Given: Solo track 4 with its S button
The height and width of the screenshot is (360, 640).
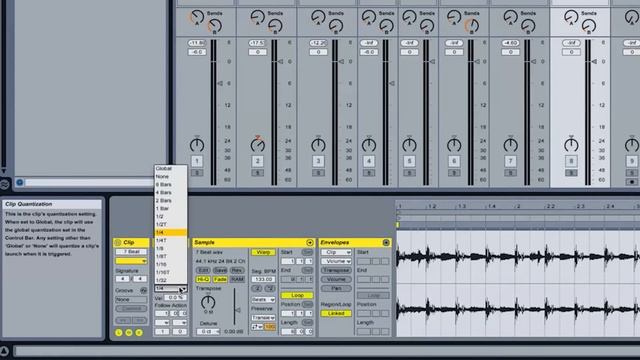Looking at the screenshot, I should tap(369, 173).
